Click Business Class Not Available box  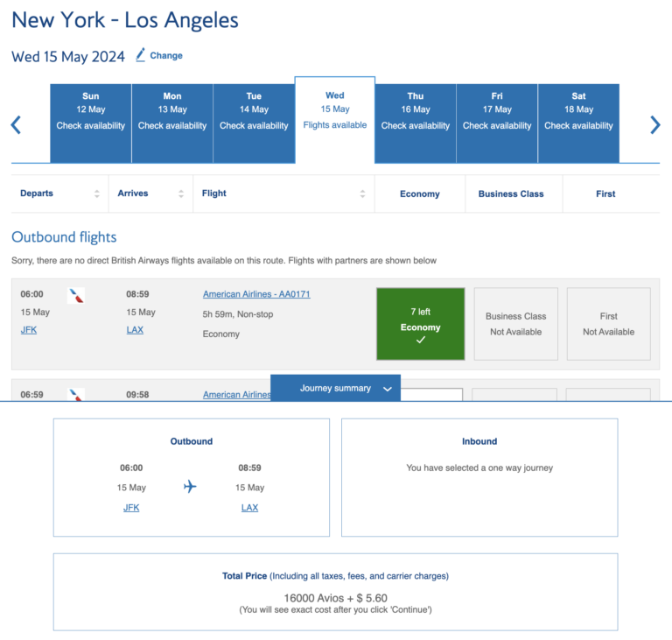[516, 324]
